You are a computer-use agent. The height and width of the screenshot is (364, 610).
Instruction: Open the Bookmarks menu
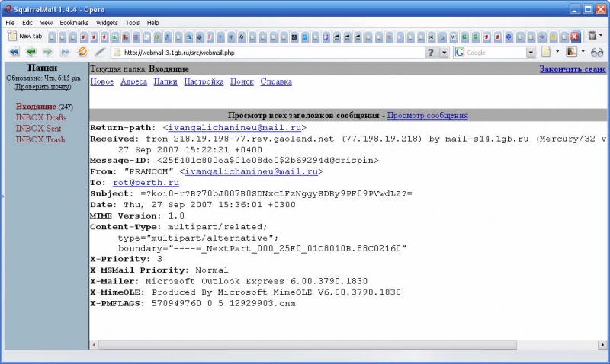pyautogui.click(x=74, y=23)
